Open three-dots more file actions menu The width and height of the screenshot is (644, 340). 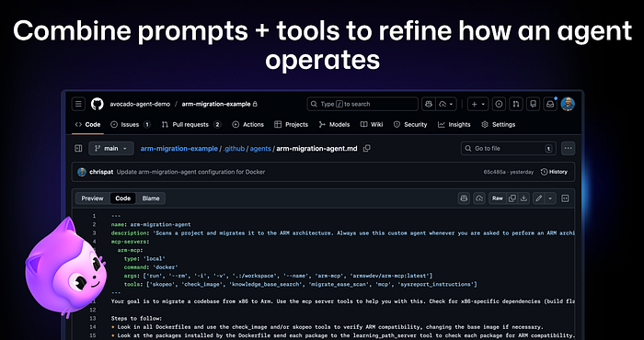[568, 149]
